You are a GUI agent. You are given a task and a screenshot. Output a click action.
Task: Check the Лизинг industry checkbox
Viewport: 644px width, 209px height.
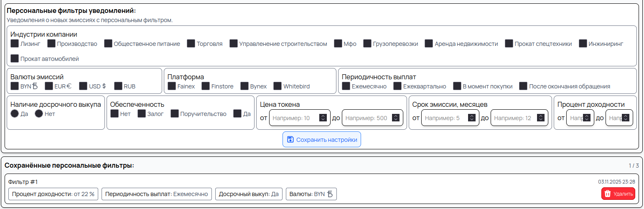pyautogui.click(x=15, y=43)
